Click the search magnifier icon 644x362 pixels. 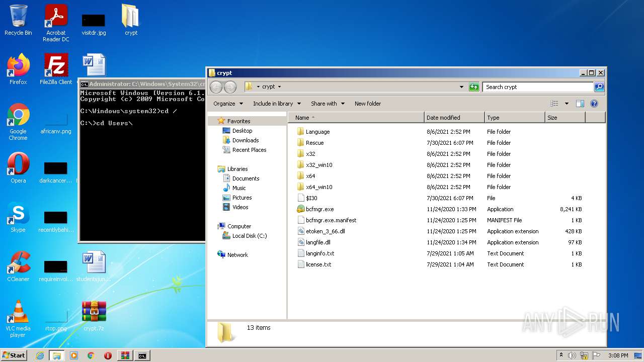click(599, 87)
